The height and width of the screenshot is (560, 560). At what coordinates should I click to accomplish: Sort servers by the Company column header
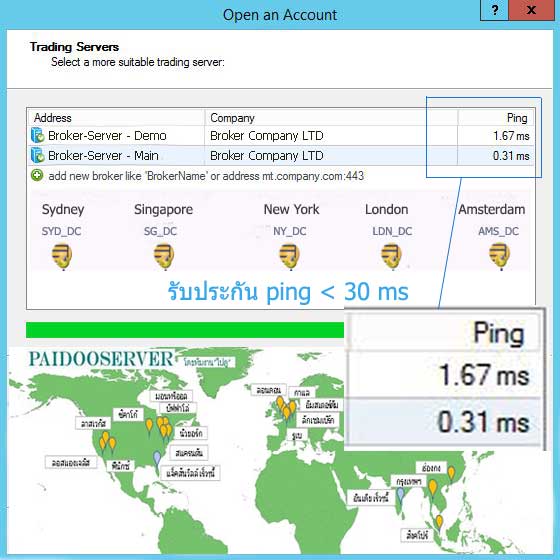coord(331,118)
